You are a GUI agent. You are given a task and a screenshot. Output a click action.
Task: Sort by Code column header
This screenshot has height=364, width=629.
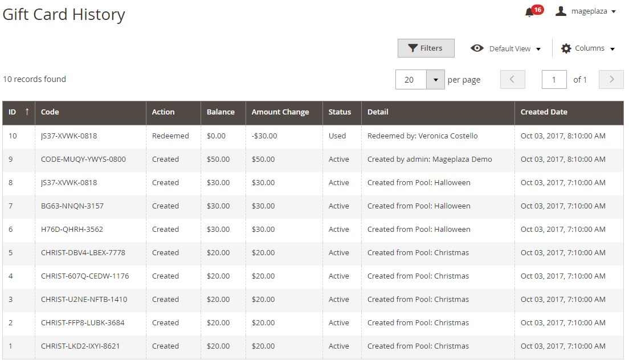point(50,112)
